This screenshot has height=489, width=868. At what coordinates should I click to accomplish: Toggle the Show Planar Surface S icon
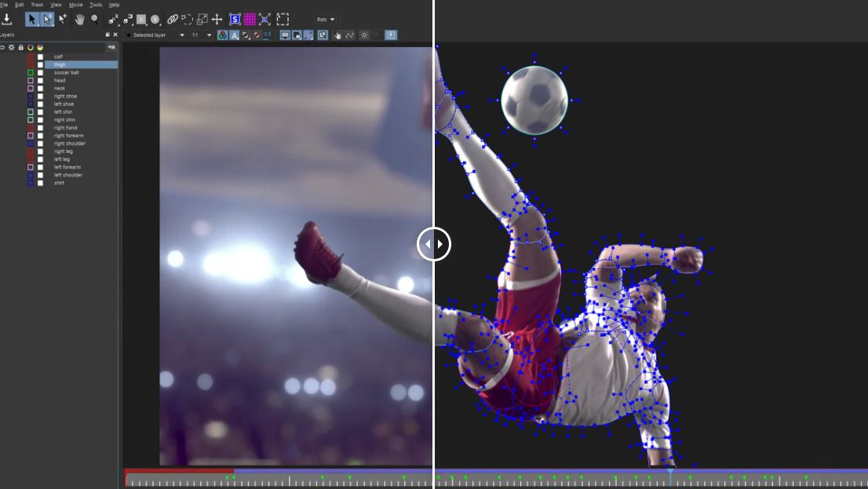click(x=235, y=20)
